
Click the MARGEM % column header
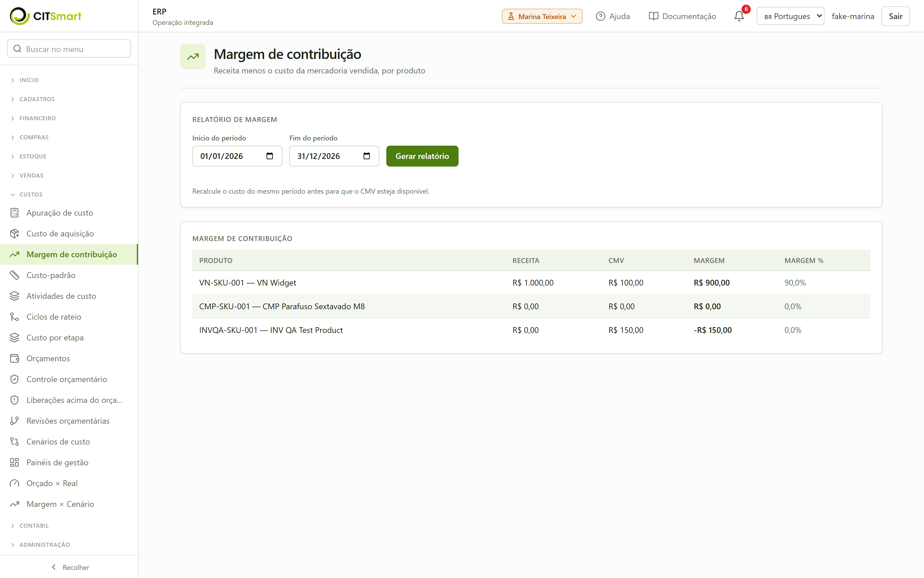[804, 260]
